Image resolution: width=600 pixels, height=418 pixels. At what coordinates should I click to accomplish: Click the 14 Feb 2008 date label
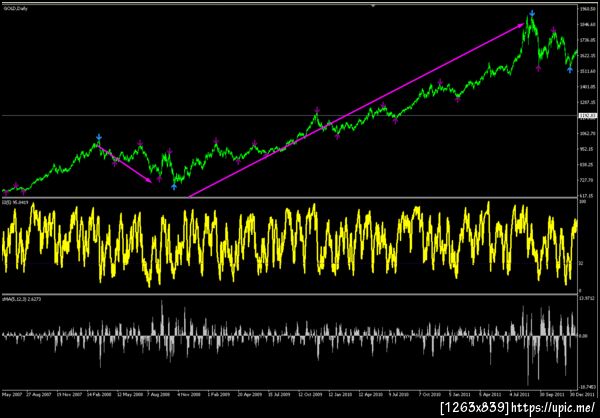coord(101,394)
